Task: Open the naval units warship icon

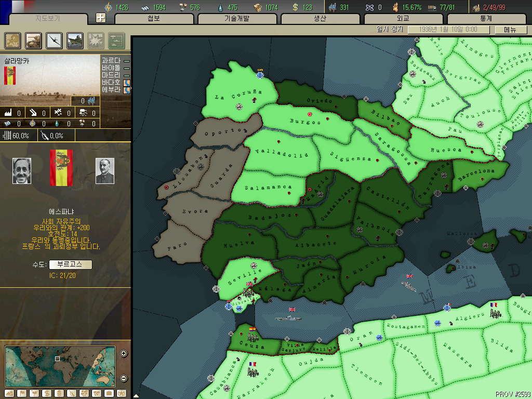Action: tap(75, 41)
